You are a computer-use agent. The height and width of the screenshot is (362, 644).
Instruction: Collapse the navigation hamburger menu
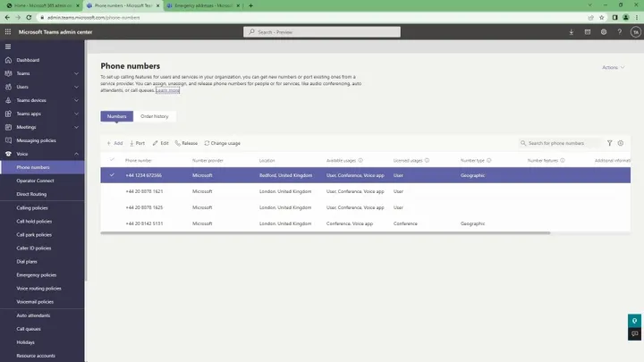click(8, 46)
